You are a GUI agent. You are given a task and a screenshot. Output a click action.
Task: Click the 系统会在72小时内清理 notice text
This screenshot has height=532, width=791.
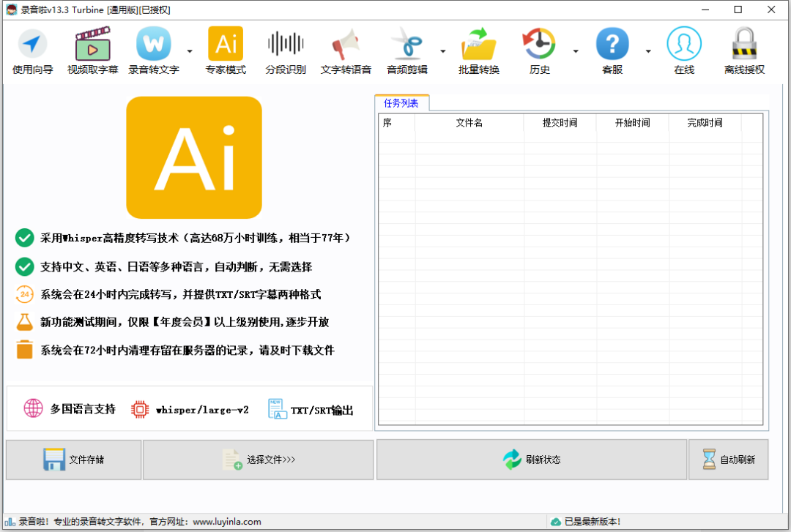pos(187,350)
